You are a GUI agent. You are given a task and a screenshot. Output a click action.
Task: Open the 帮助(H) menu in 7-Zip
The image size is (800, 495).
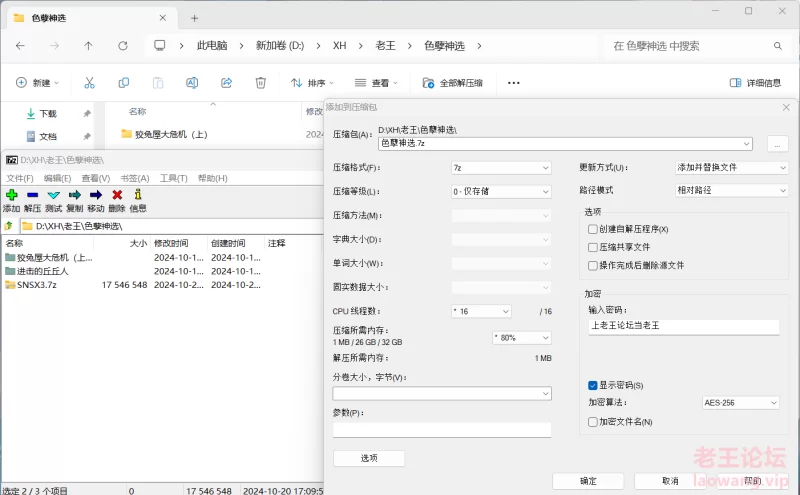(x=212, y=178)
